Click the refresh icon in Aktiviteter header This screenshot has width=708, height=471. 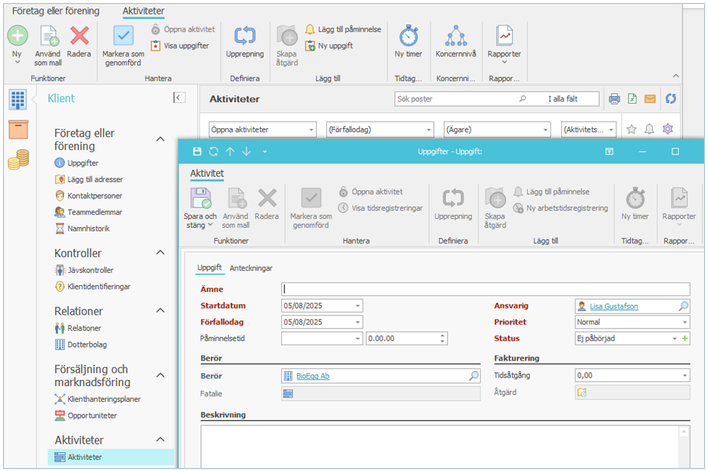(671, 98)
